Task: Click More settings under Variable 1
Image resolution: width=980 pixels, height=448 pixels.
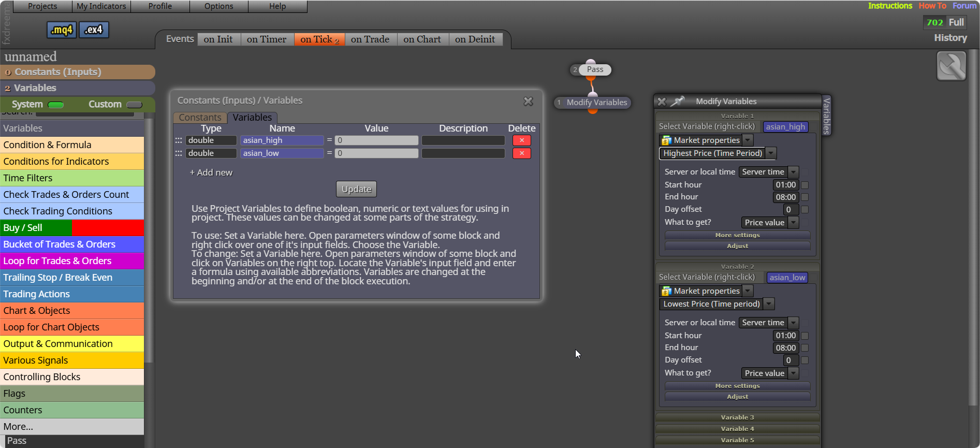Action: (737, 235)
